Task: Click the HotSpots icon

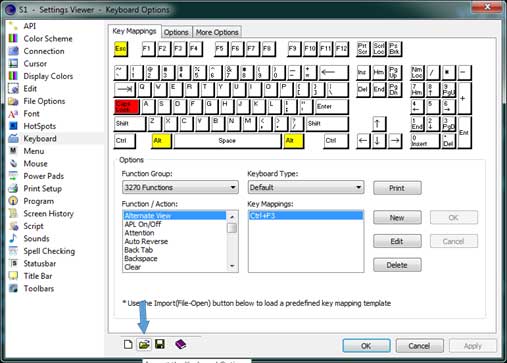Action: pos(13,126)
